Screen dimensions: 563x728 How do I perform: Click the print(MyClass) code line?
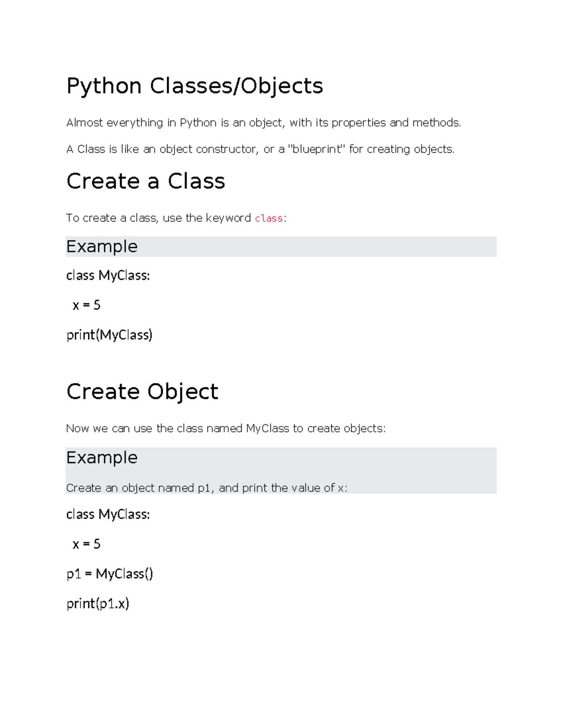point(109,335)
